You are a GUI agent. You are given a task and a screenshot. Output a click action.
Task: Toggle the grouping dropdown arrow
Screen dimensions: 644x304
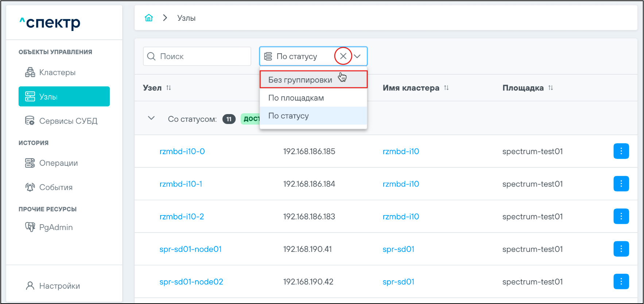point(357,56)
